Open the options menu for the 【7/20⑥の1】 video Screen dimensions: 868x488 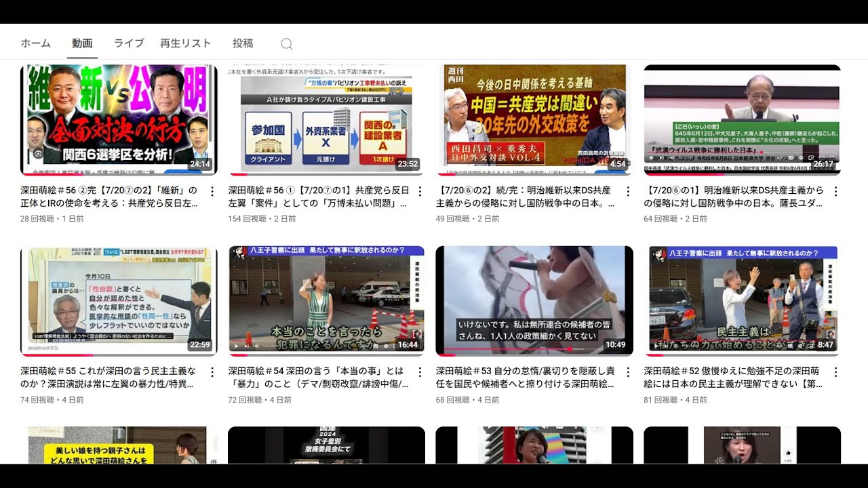pos(835,191)
